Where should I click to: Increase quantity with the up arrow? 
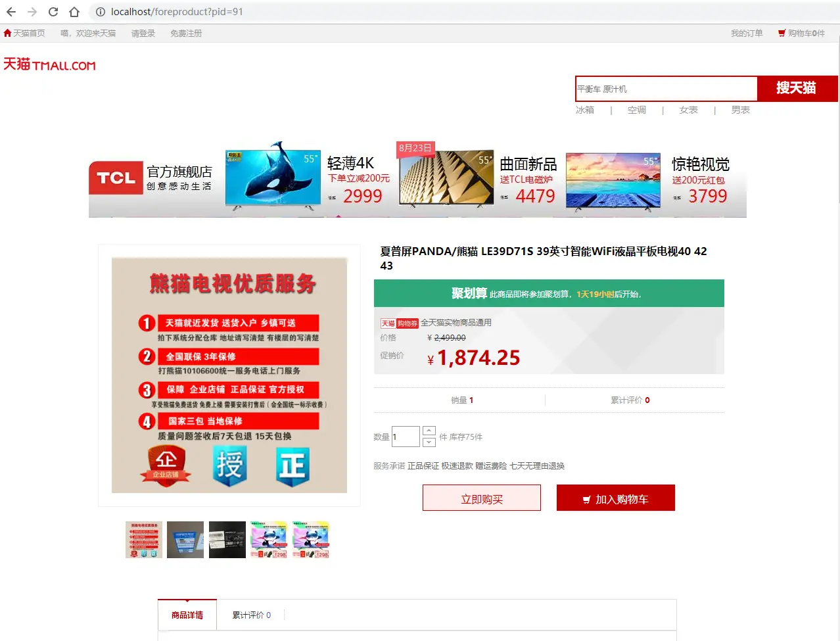(x=429, y=431)
